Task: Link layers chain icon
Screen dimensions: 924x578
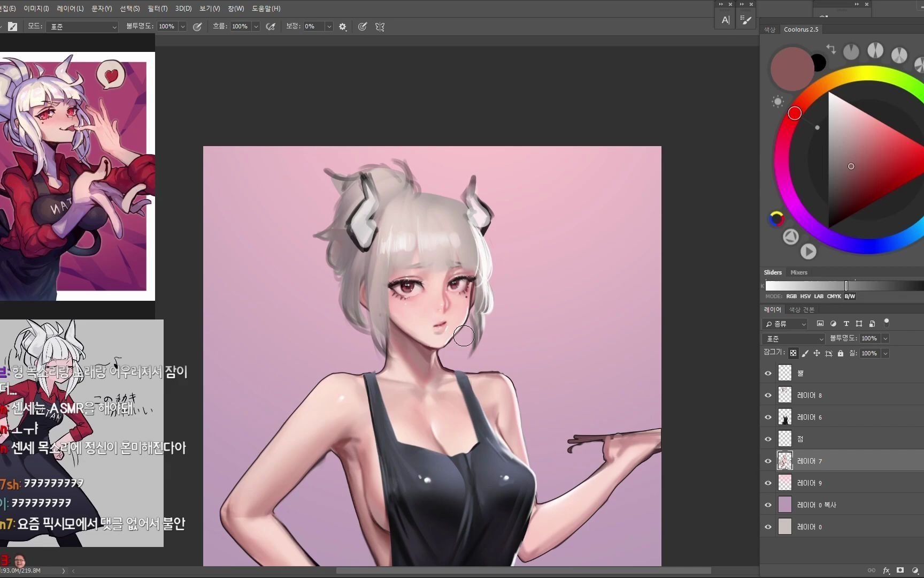Action: [x=872, y=571]
